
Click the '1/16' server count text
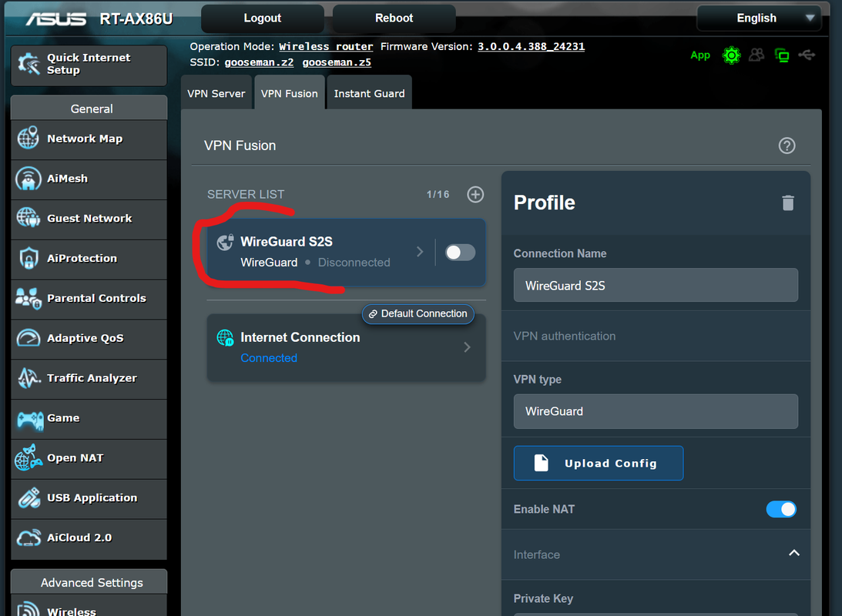click(438, 194)
